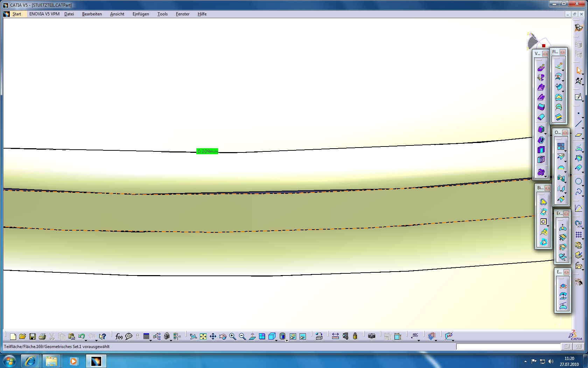Click the New document icon
The image size is (588, 368).
click(13, 336)
